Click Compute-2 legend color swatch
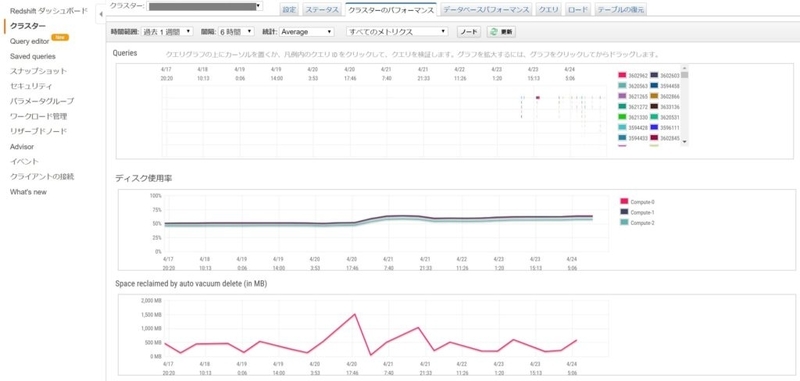The height and width of the screenshot is (381, 800). 624,222
